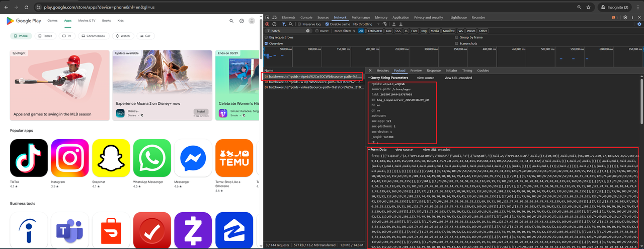Open network conditions wifi icon
Viewport: 644px width, 249px height.
tap(385, 24)
